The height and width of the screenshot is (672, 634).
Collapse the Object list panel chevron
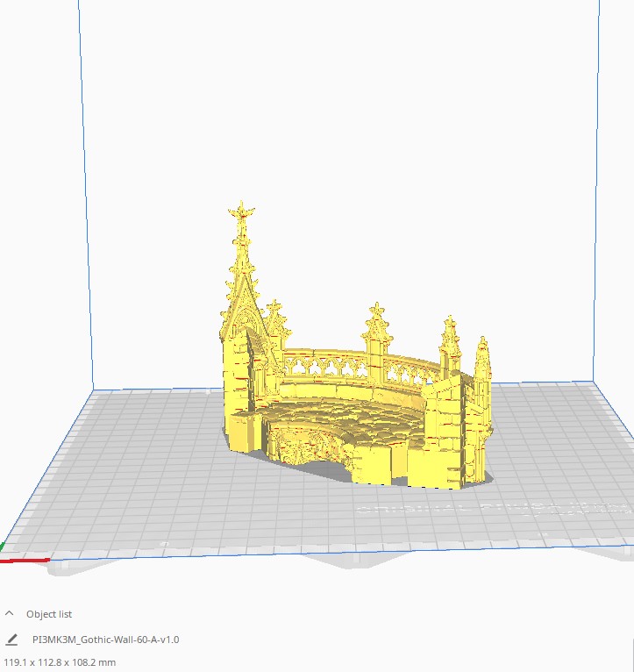pyautogui.click(x=10, y=614)
